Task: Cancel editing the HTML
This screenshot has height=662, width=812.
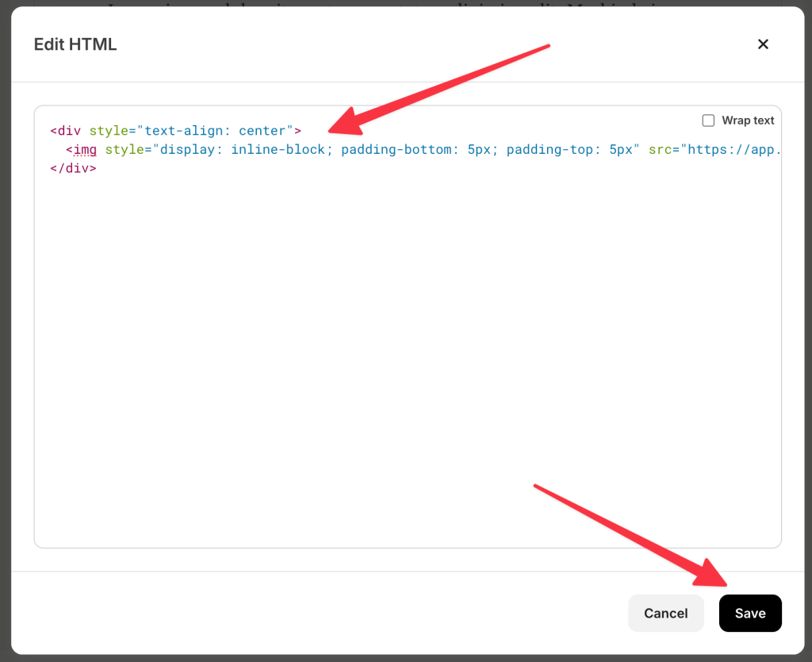Action: coord(665,613)
